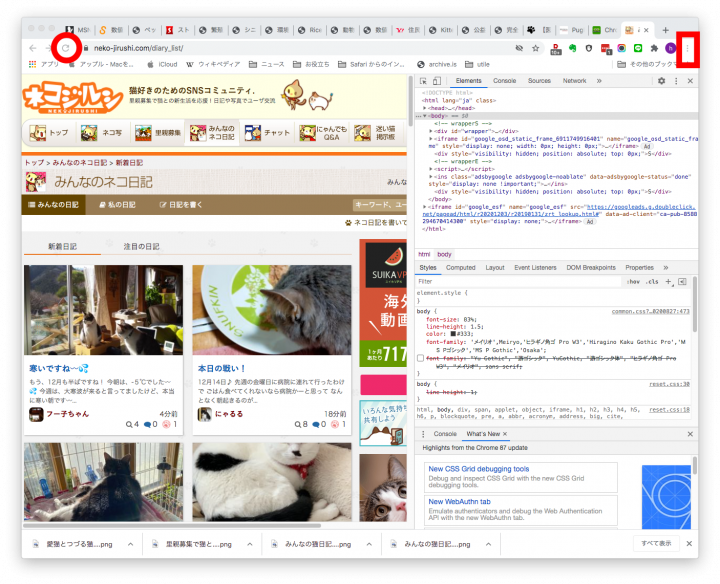The height and width of the screenshot is (584, 720).
Task: Click the browser reload button
Action: (66, 48)
